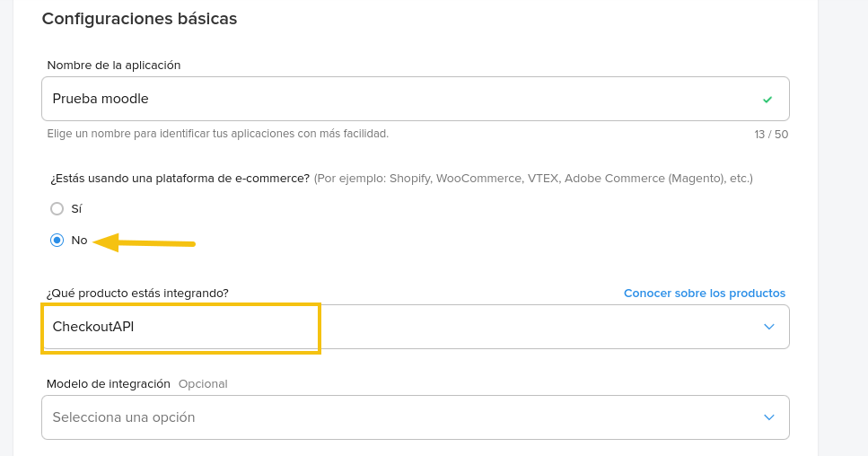The height and width of the screenshot is (456, 868).
Task: Click the 'Sí' option label text
Action: pyautogui.click(x=76, y=209)
